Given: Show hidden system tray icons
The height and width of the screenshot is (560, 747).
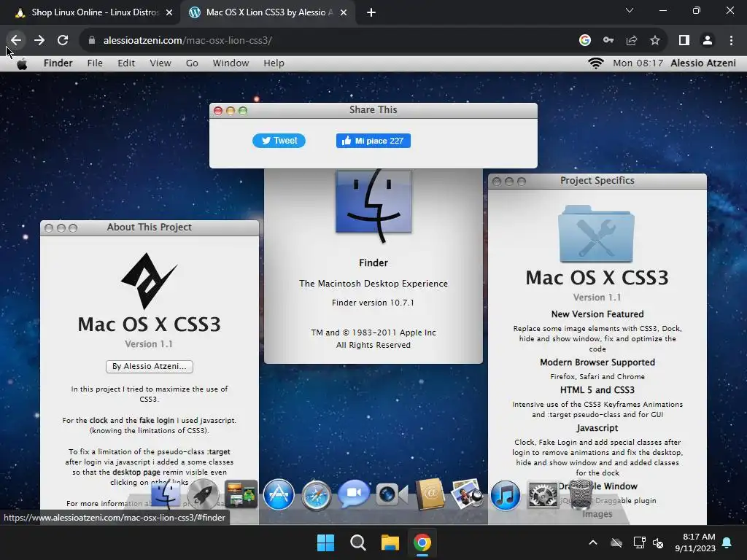Looking at the screenshot, I should pyautogui.click(x=593, y=542).
